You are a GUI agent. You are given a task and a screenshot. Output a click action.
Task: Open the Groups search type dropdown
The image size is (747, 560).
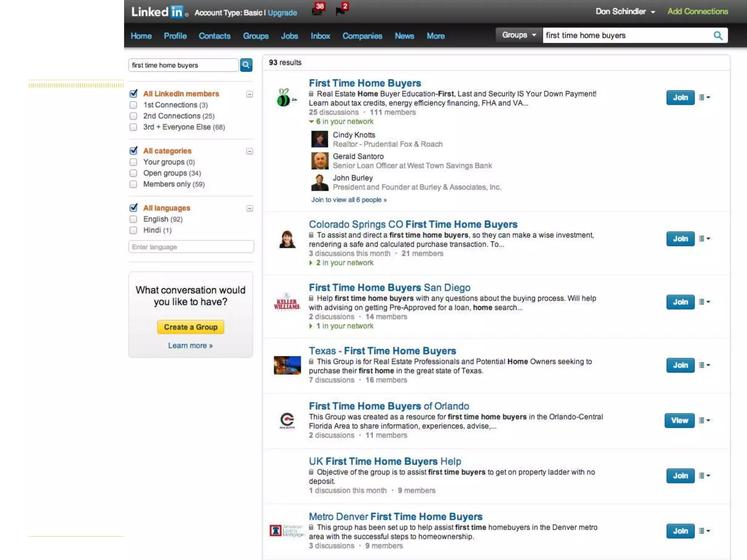click(x=518, y=35)
